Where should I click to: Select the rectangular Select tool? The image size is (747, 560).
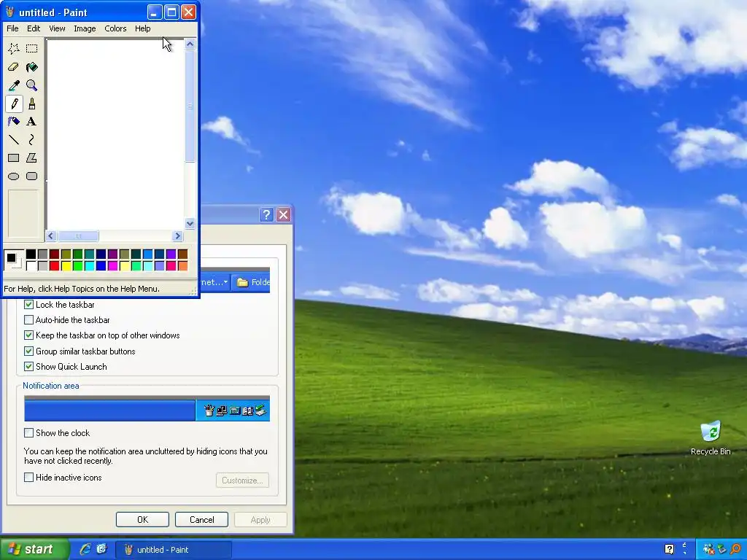[31, 48]
